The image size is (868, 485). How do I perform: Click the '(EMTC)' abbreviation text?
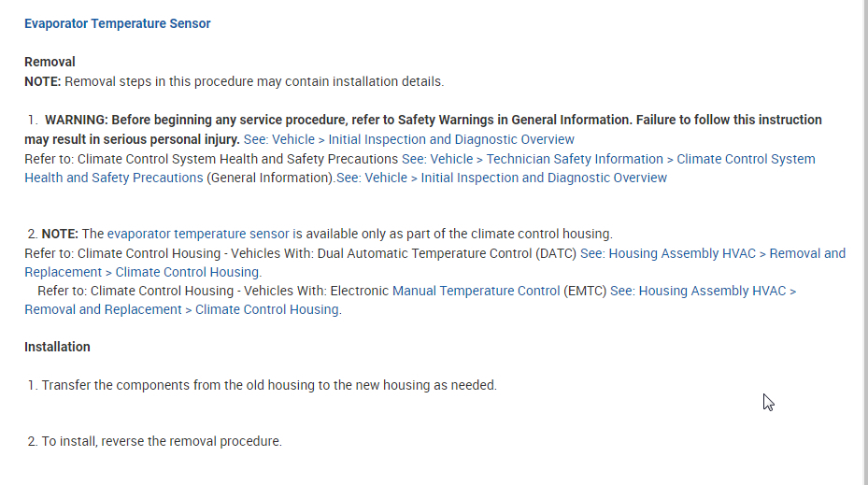(585, 291)
